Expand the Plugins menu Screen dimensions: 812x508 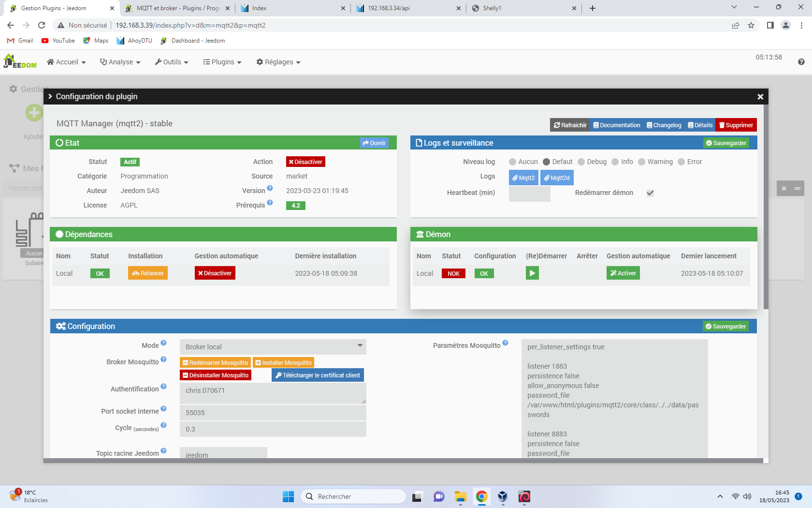click(x=222, y=62)
